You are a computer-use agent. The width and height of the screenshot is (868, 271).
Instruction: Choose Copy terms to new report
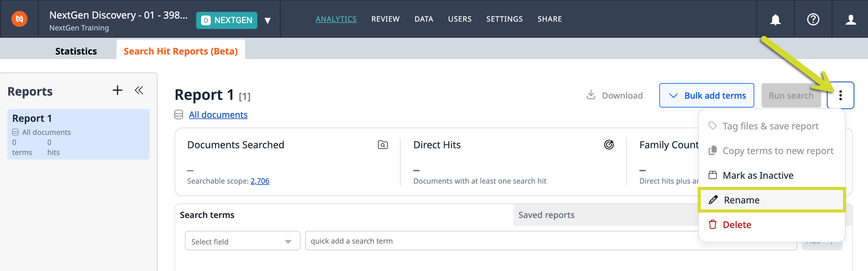[x=772, y=150]
